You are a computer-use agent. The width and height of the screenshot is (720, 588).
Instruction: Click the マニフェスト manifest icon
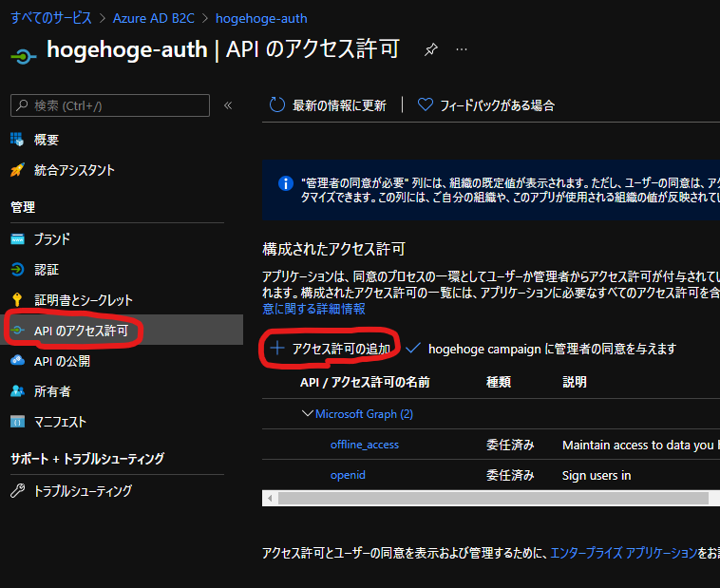(x=17, y=421)
